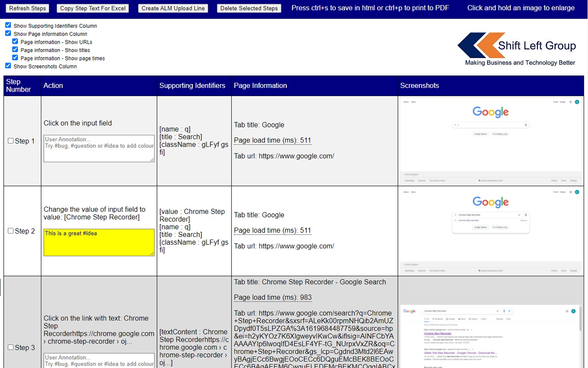Click the Shift Left Group logo
This screenshot has width=588, height=368.
coord(517,49)
